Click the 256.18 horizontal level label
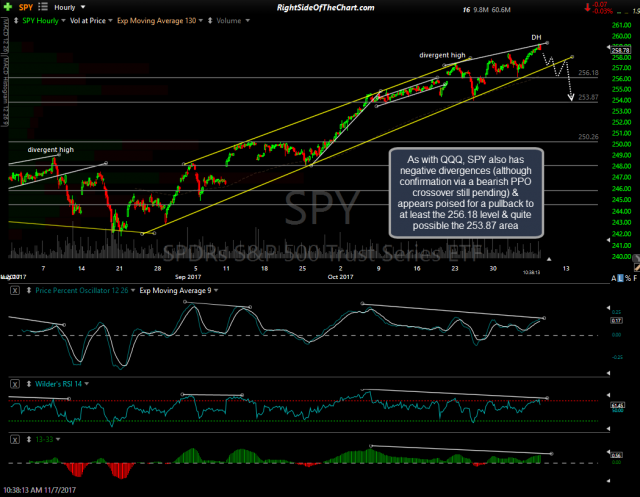This screenshot has width=640, height=497. coord(588,73)
